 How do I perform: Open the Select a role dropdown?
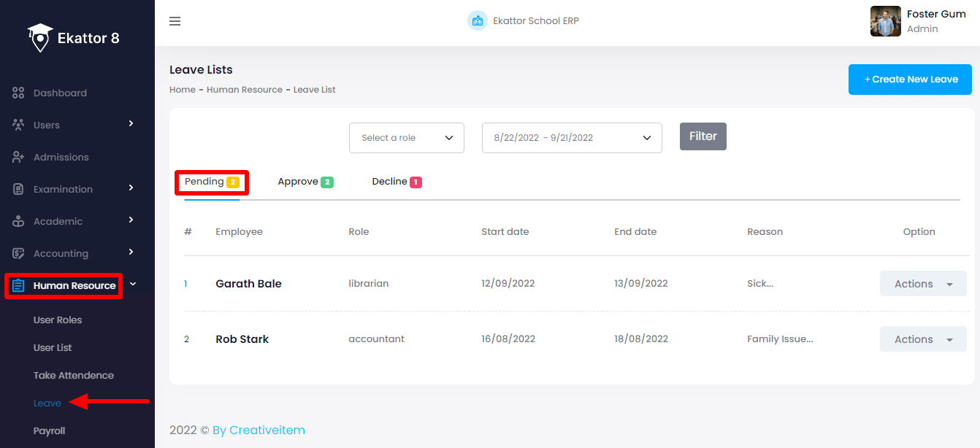tap(407, 138)
